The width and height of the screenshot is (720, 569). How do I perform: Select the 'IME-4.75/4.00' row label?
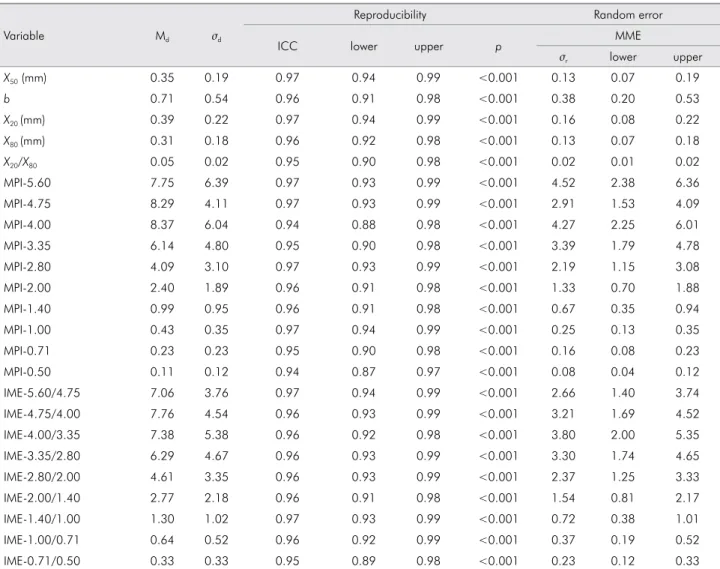tap(42, 414)
